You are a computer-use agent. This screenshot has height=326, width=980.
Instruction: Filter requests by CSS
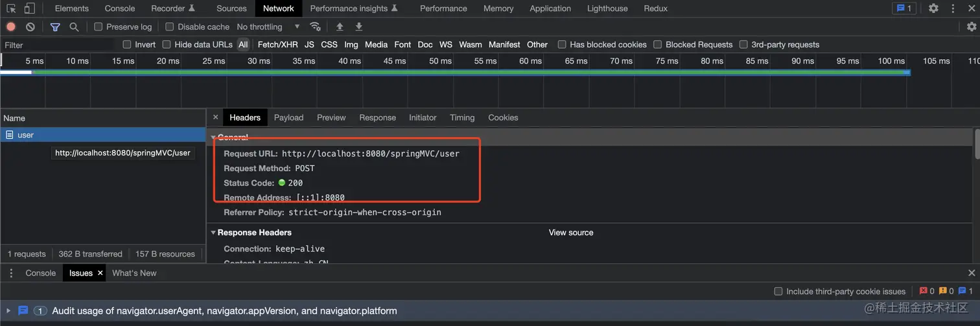(329, 45)
